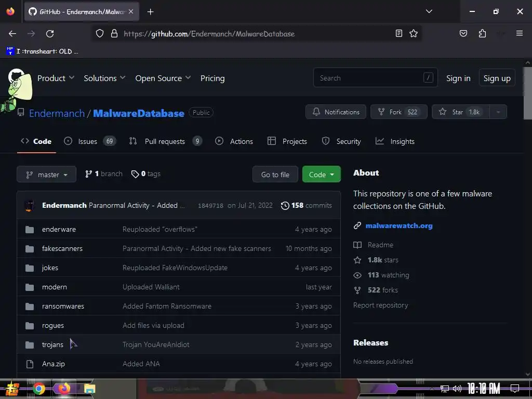View the 113 watching link
The height and width of the screenshot is (399, 532).
click(381, 275)
